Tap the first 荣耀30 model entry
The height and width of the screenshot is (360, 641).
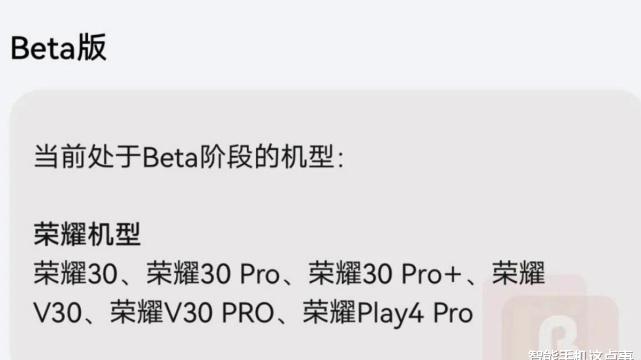[76, 273]
